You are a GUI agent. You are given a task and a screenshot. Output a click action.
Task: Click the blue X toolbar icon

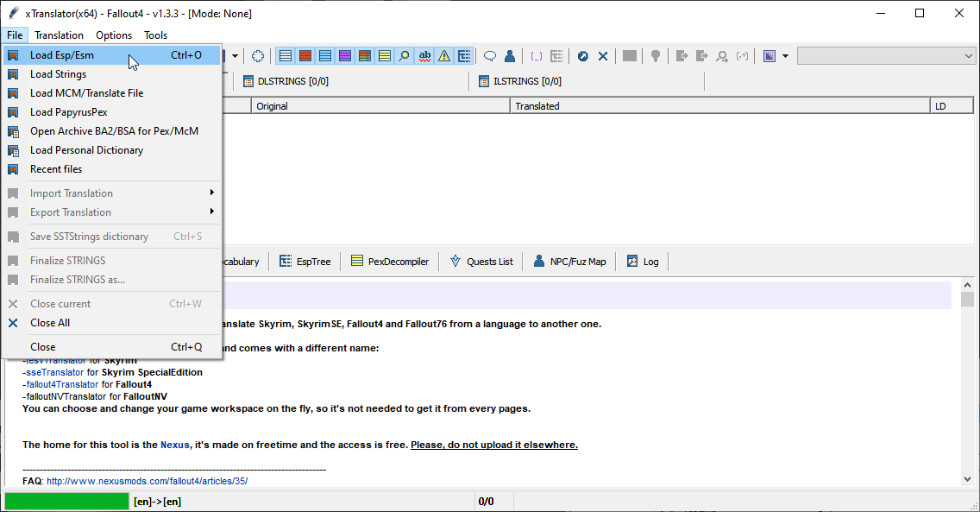[602, 56]
